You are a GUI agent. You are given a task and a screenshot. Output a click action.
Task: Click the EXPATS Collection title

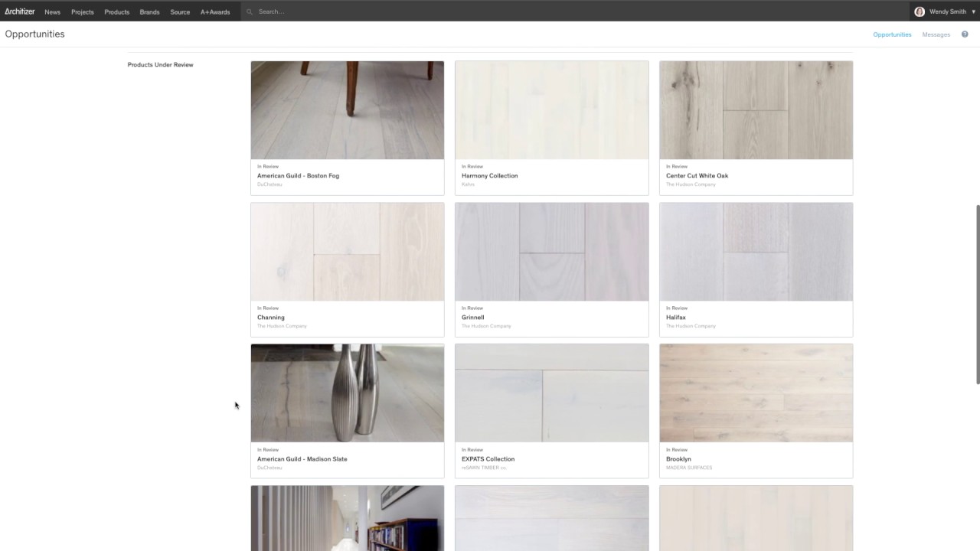pyautogui.click(x=488, y=459)
